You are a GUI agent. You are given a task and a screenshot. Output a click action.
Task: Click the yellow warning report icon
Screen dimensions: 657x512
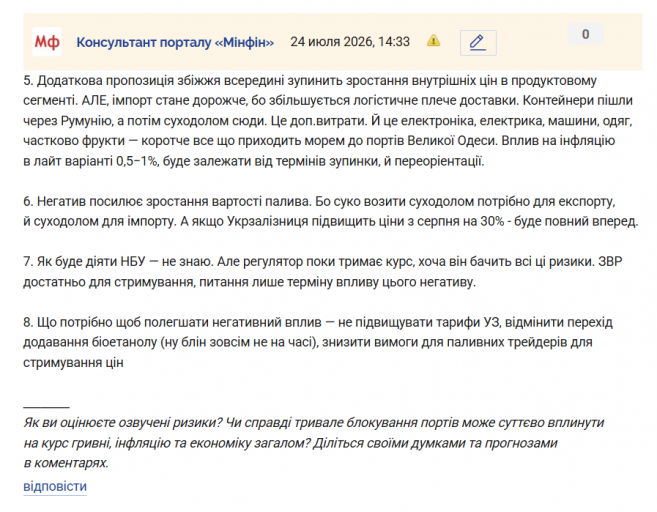[x=433, y=41]
